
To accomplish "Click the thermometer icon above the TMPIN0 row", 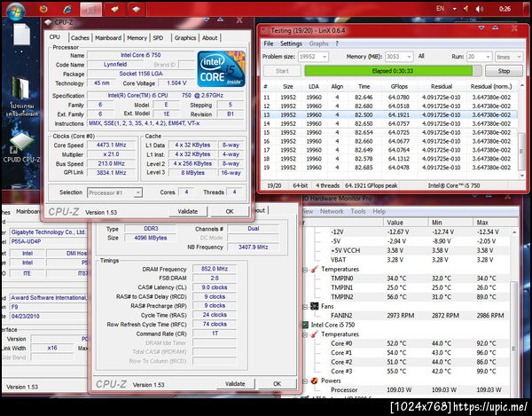I will coord(315,269).
